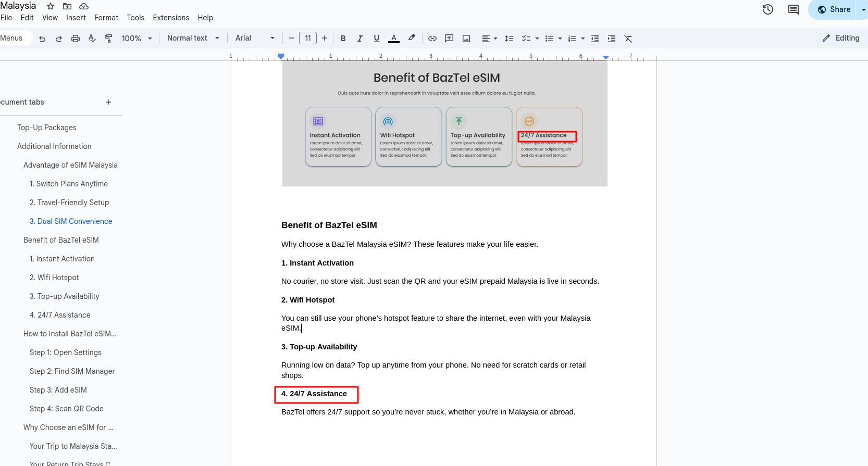Open the text color picker
868x466 pixels.
tap(394, 39)
